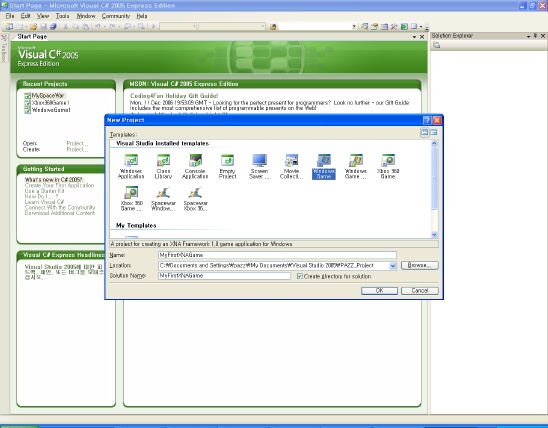
Task: Open the Community menu
Action: click(116, 16)
